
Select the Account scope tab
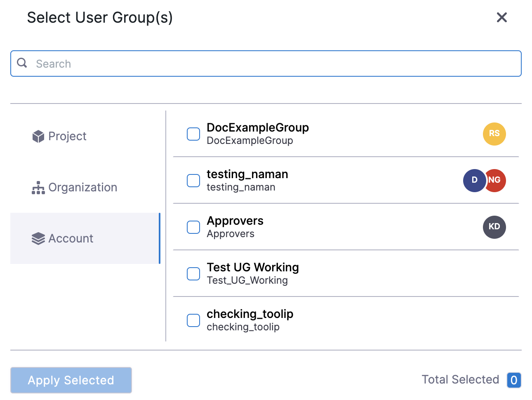71,239
